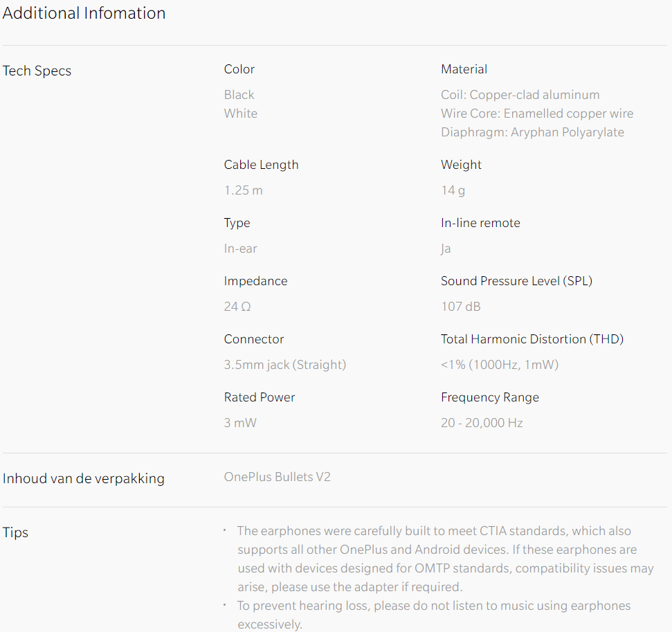Select the Black color value
The image size is (672, 632).
tap(239, 95)
